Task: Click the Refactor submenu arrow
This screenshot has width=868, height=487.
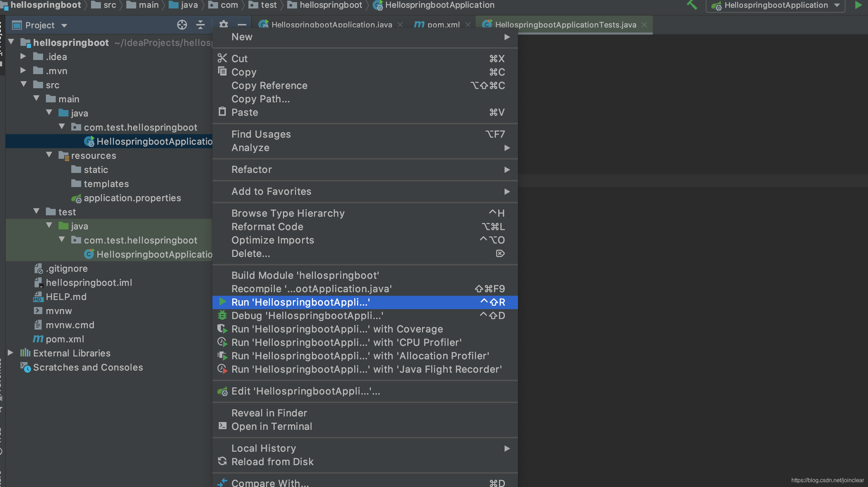Action: [x=507, y=169]
